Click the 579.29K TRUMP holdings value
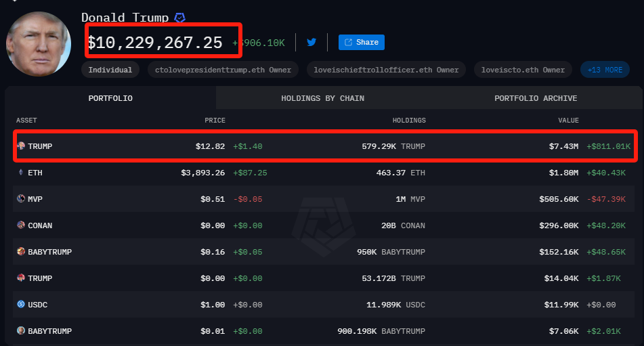 pos(393,146)
